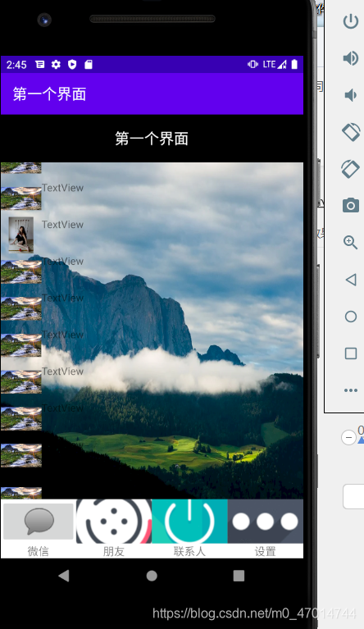The height and width of the screenshot is (629, 364).
Task: Switch to the 朋友 tab
Action: pos(114,529)
